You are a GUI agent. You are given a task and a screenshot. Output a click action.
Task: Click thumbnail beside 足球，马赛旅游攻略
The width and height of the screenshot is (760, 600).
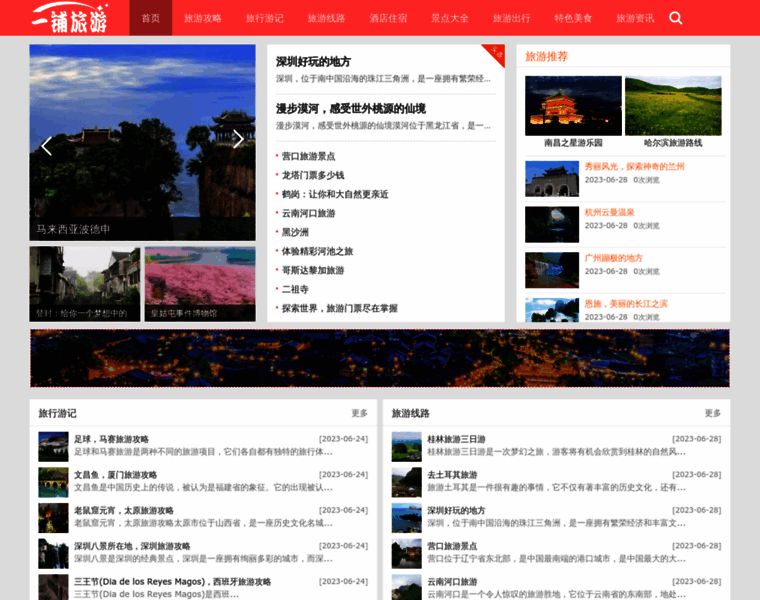click(x=53, y=446)
